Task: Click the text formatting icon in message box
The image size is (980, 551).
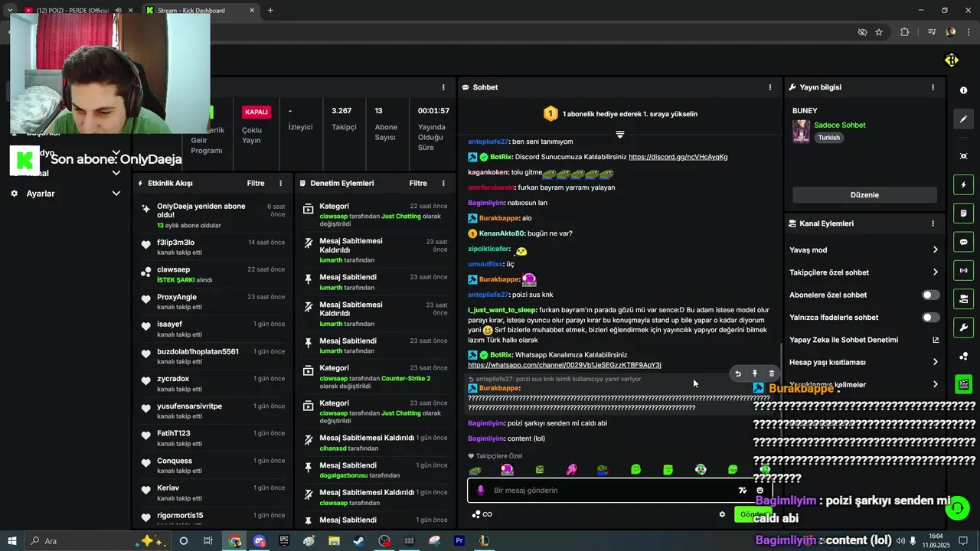Action: tap(742, 491)
